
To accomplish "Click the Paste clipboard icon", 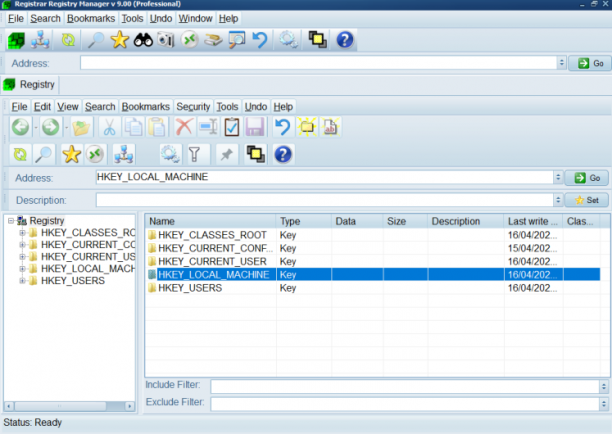I will point(157,127).
